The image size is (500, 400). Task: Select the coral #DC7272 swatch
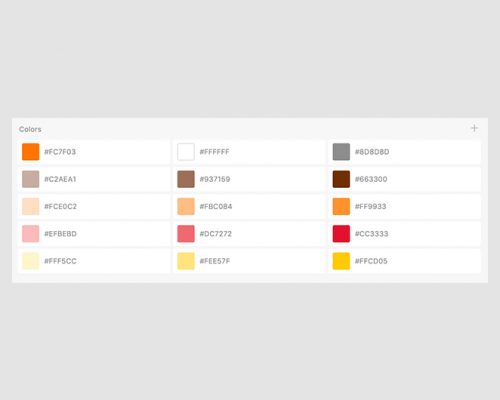[186, 234]
